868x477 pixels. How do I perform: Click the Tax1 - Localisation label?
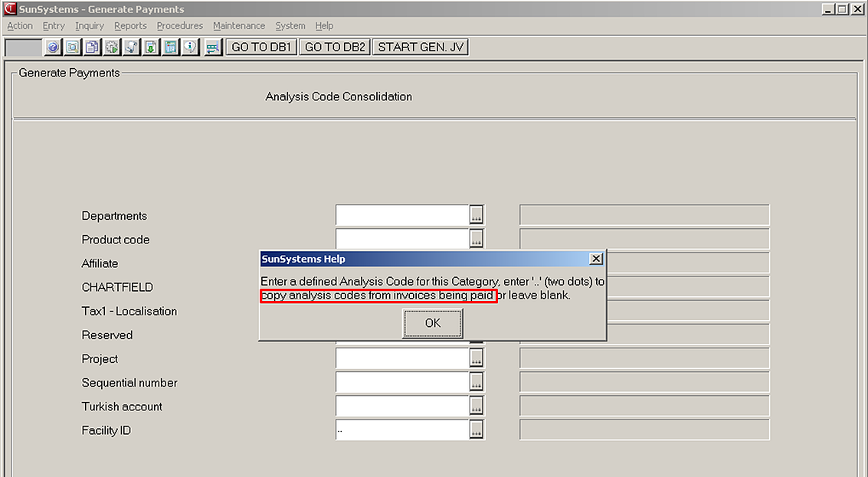(129, 311)
